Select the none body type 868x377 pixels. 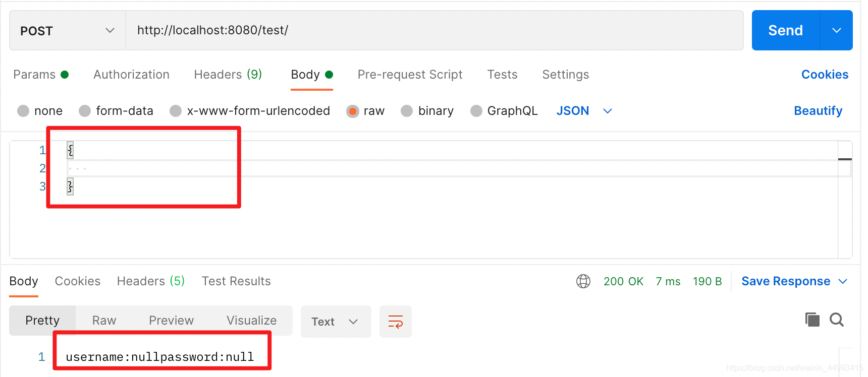tap(23, 111)
